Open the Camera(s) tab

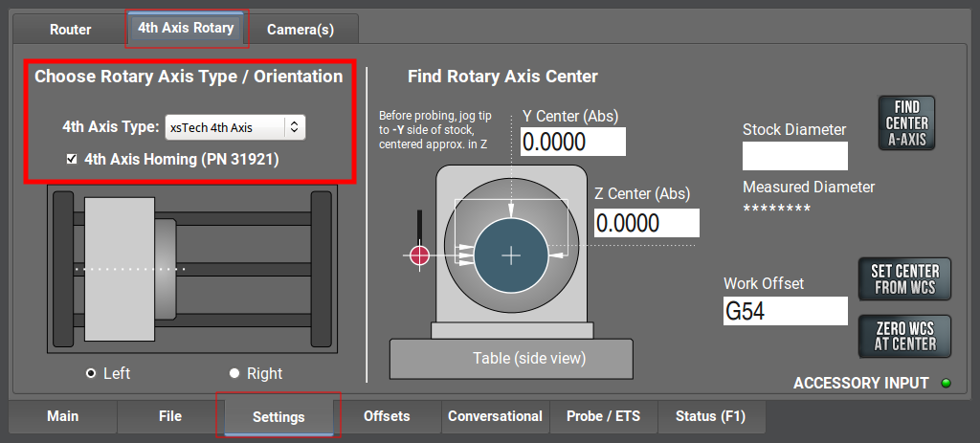click(301, 30)
